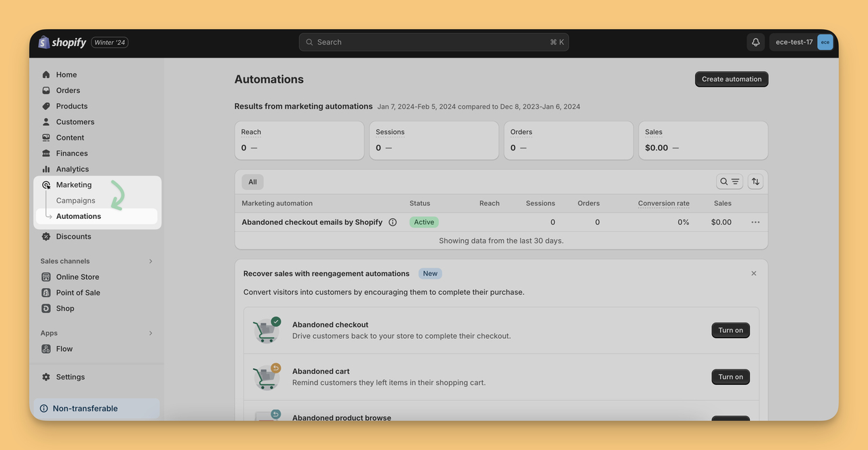Click info icon beside Abandoned checkout emails

click(x=393, y=222)
